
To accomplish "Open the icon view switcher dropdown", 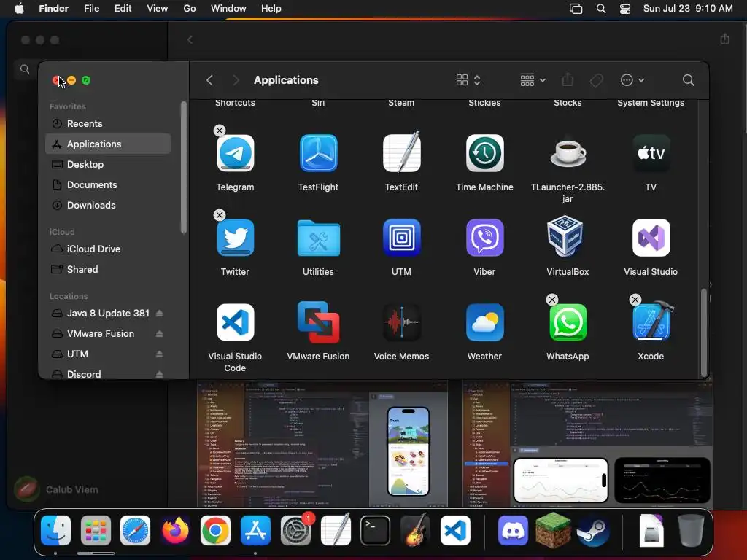I will coord(468,80).
